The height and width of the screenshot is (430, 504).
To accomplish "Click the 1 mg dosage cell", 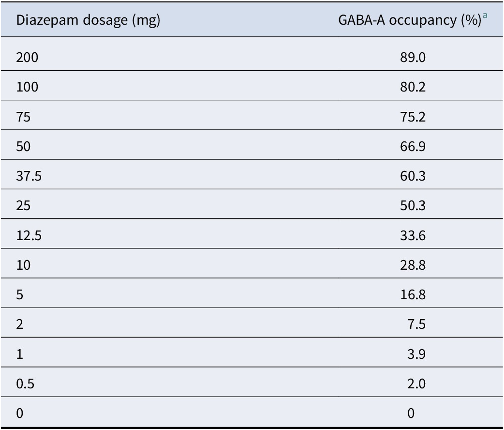I will click(x=20, y=354).
